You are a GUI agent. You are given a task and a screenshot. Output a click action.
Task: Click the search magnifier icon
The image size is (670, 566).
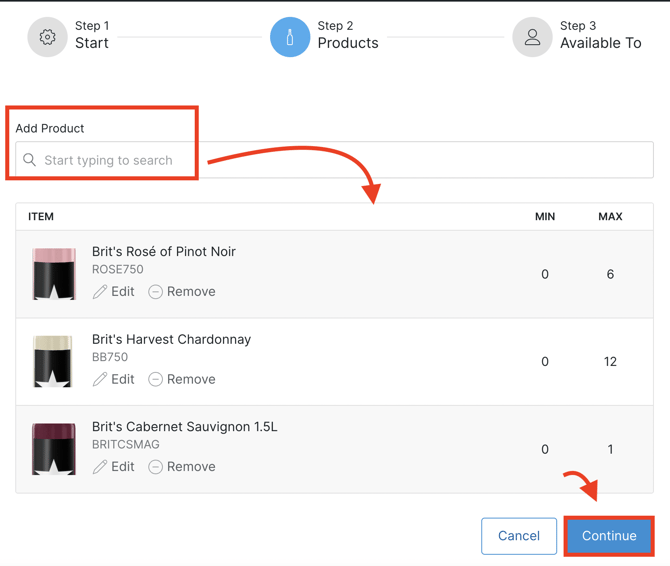click(x=30, y=160)
